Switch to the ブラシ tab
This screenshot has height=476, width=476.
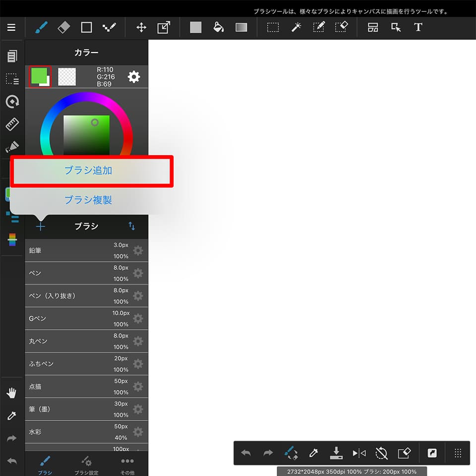pyautogui.click(x=45, y=465)
